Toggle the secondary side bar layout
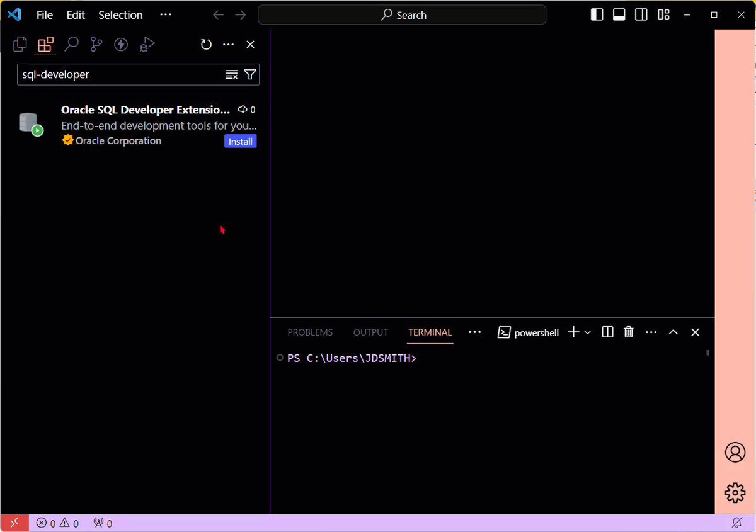This screenshot has height=532, width=756. pos(641,15)
